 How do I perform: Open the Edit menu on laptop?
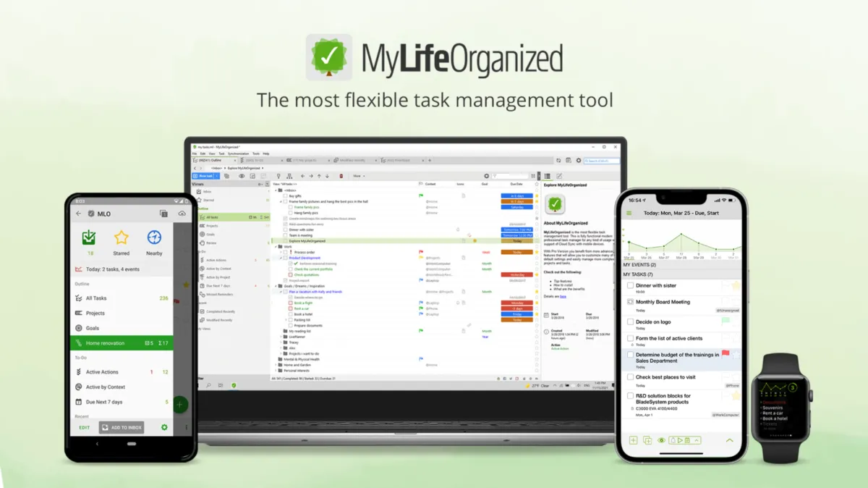[x=203, y=153]
